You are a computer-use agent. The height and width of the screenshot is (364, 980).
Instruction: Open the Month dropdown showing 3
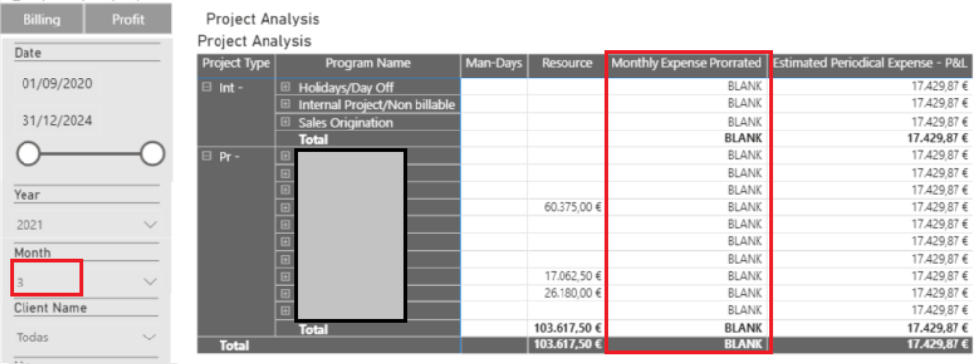pos(87,282)
